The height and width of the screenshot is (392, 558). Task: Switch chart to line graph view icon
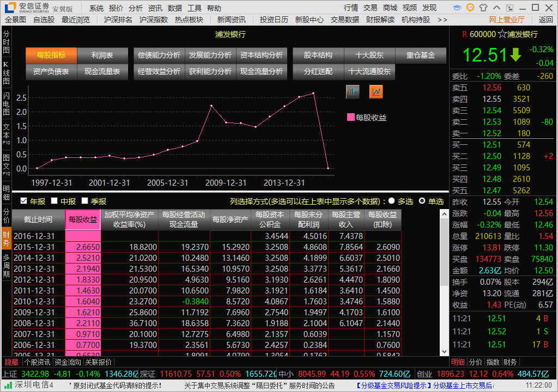[376, 92]
